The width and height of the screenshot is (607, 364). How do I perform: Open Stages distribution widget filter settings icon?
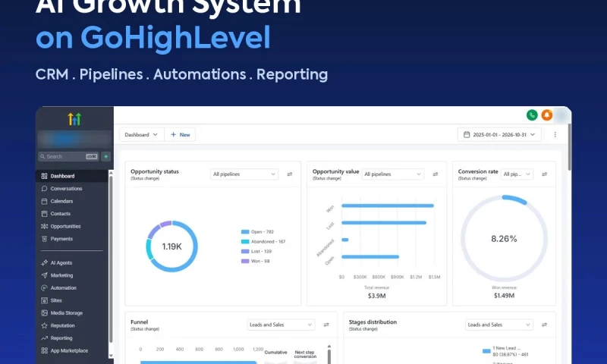[544, 325]
